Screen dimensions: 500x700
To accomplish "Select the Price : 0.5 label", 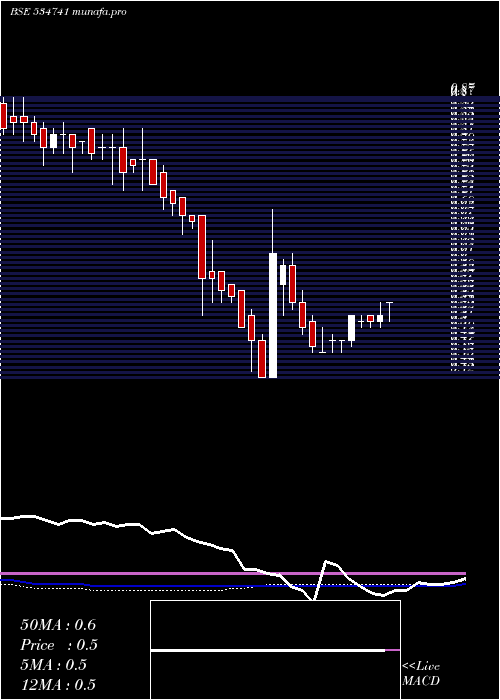I will [x=59, y=645].
